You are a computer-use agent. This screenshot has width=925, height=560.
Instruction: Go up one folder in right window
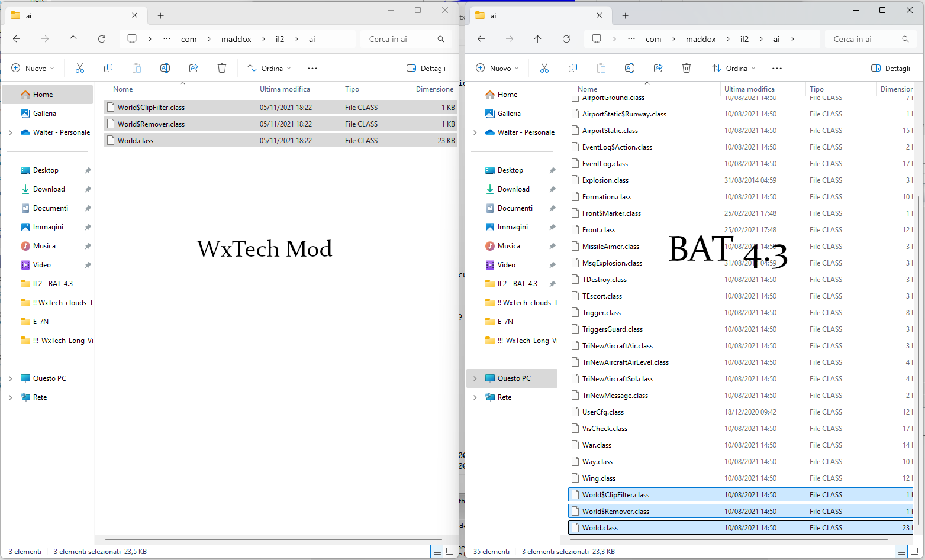click(x=538, y=39)
